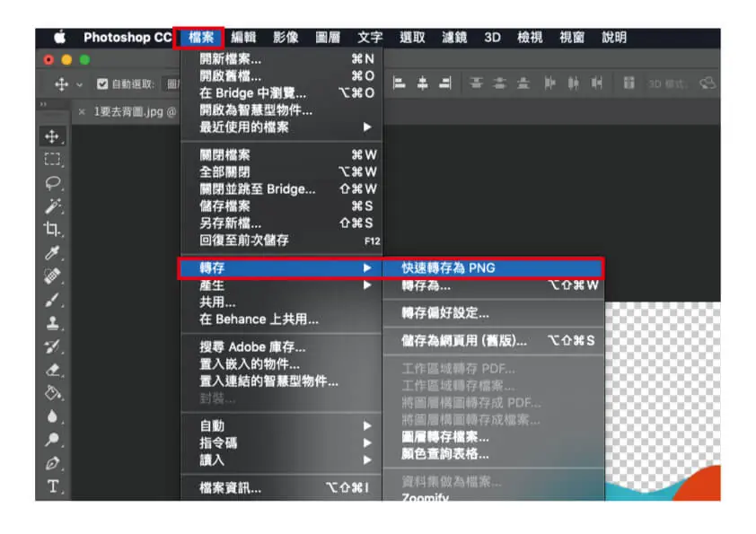
Task: Select the Clone Stamp tool
Action: 52,322
